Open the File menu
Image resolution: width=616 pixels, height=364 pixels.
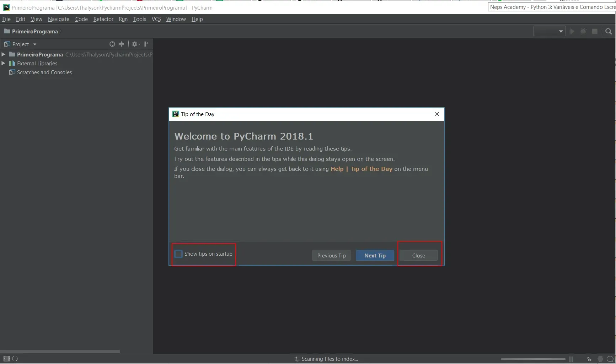point(6,19)
